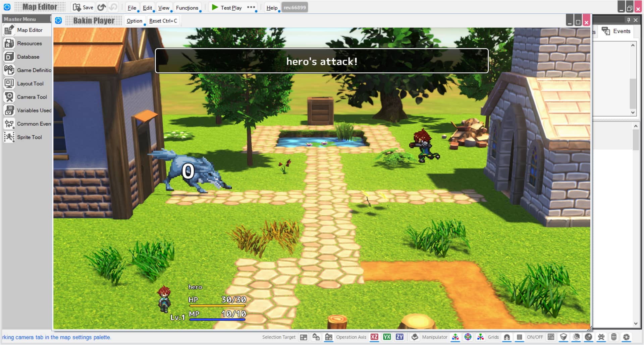This screenshot has height=345, width=644.
Task: Toggle the four-squares ON/OFF display icon
Action: point(551,337)
